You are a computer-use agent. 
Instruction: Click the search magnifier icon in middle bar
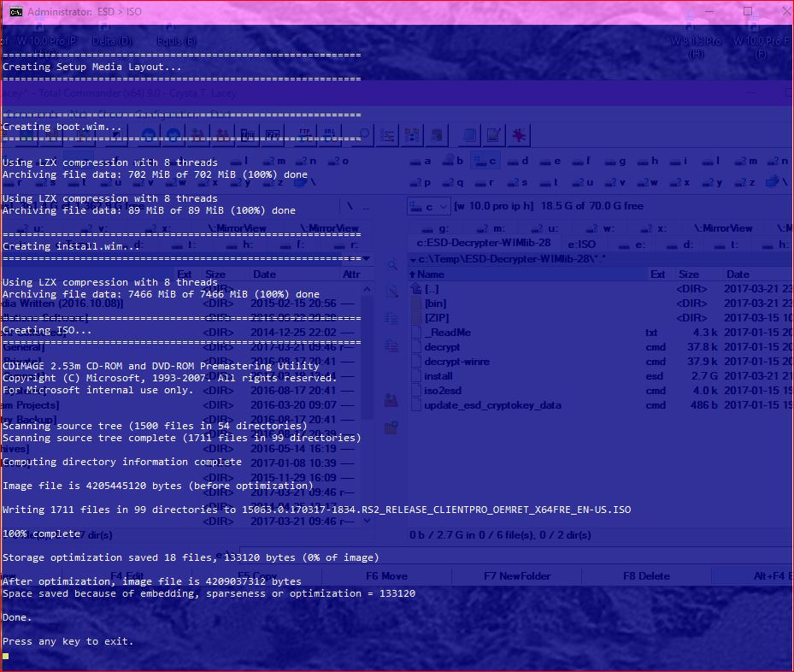(391, 266)
